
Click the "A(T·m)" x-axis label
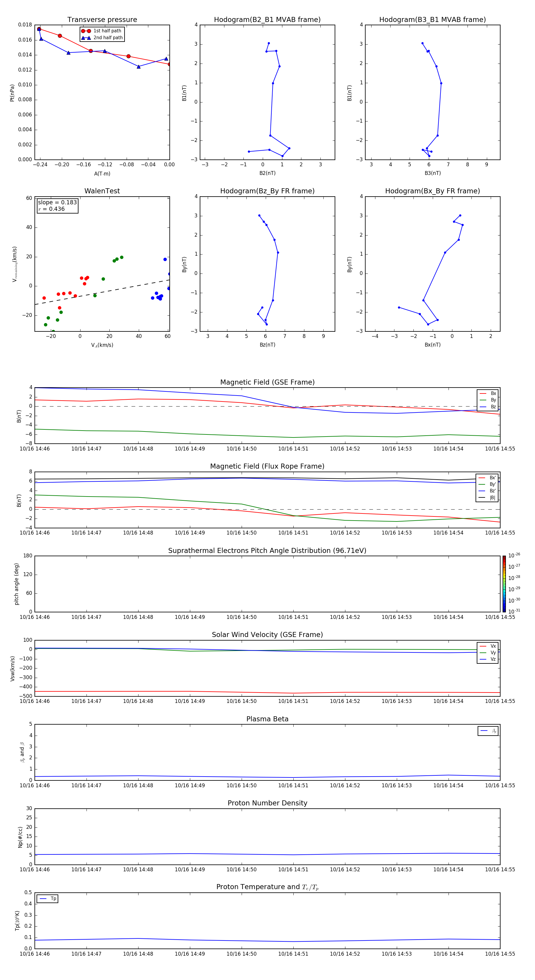pos(102,174)
